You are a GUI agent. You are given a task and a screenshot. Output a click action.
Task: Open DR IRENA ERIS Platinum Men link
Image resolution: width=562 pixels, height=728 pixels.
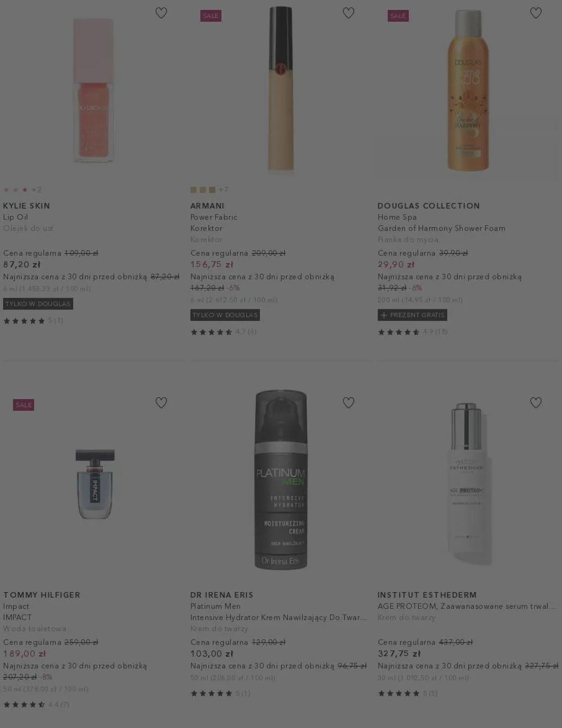(222, 595)
